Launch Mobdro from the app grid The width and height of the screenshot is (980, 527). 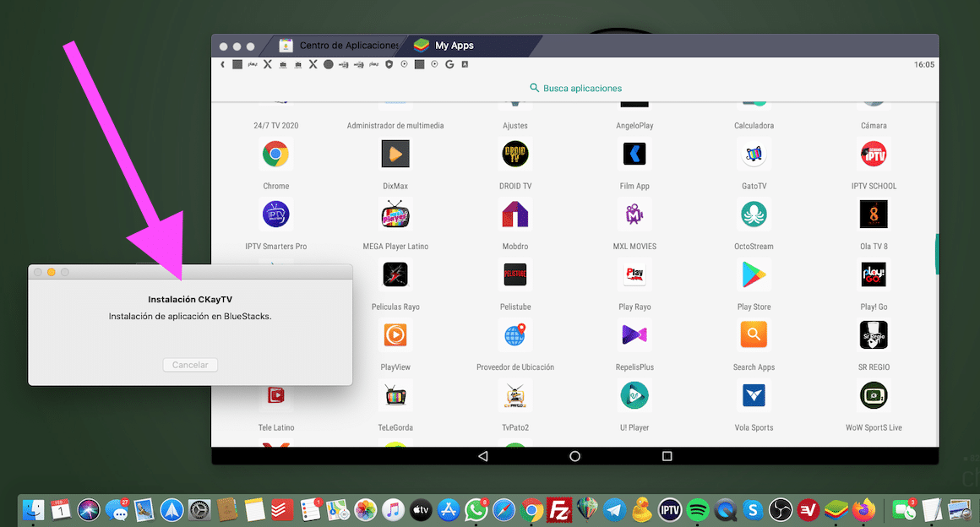(515, 215)
